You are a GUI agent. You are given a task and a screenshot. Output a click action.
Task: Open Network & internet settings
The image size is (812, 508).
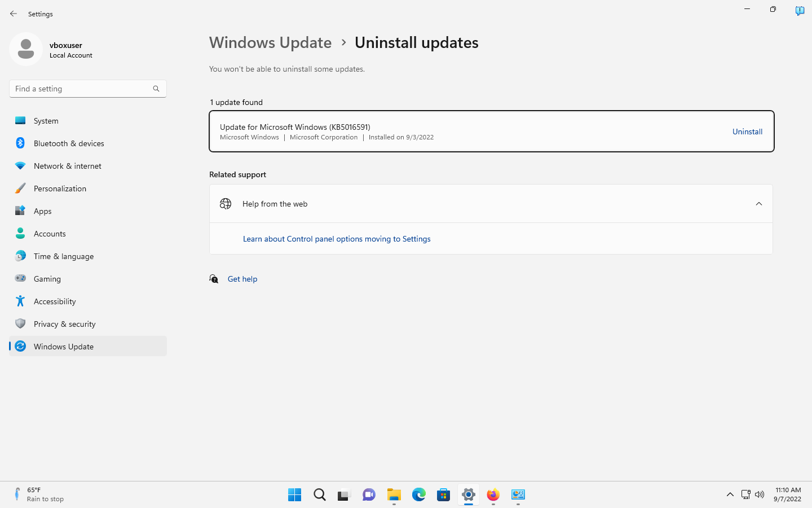click(x=67, y=165)
